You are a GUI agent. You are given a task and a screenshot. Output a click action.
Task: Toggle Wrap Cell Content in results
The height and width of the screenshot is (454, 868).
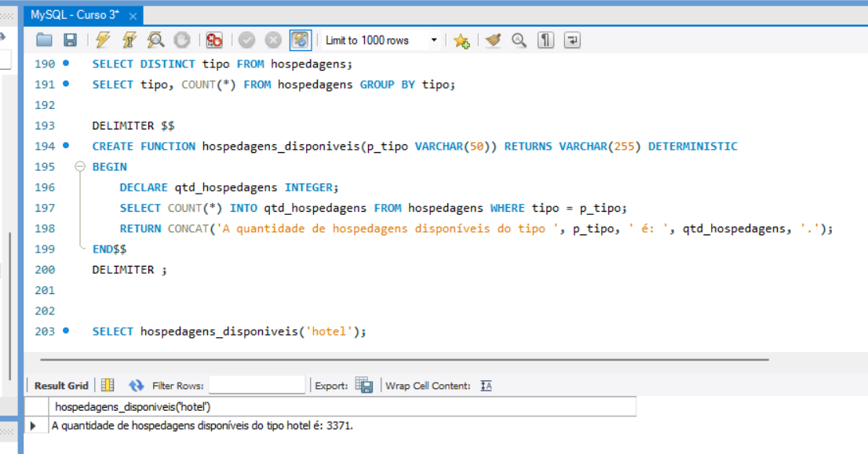point(486,385)
